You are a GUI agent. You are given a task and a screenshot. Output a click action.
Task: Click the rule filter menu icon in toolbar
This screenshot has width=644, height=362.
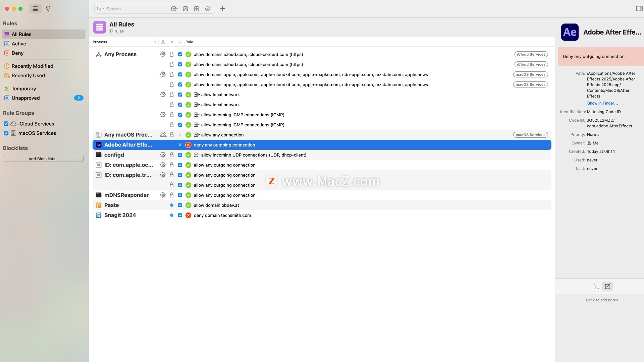pyautogui.click(x=208, y=9)
